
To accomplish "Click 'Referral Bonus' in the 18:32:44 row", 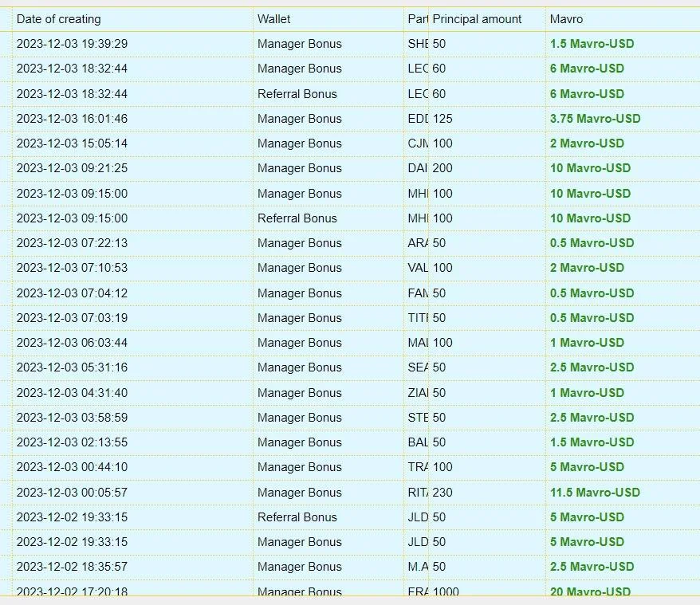I will [x=297, y=94].
